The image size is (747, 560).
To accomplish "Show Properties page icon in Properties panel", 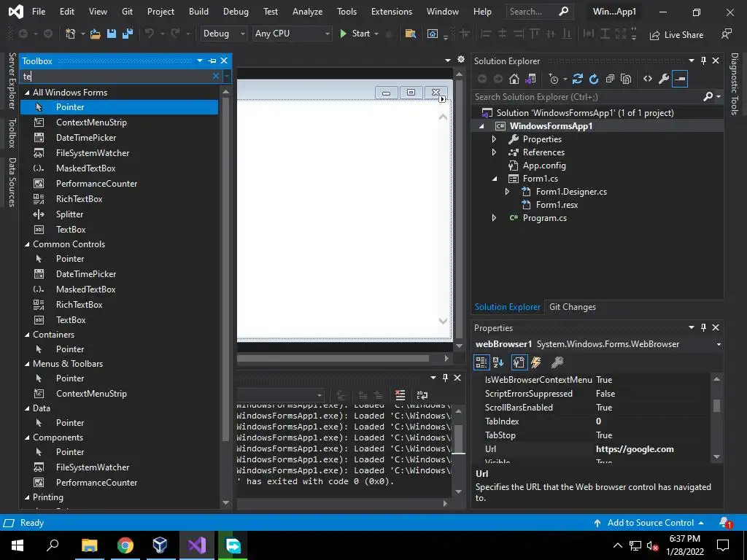I will [519, 362].
